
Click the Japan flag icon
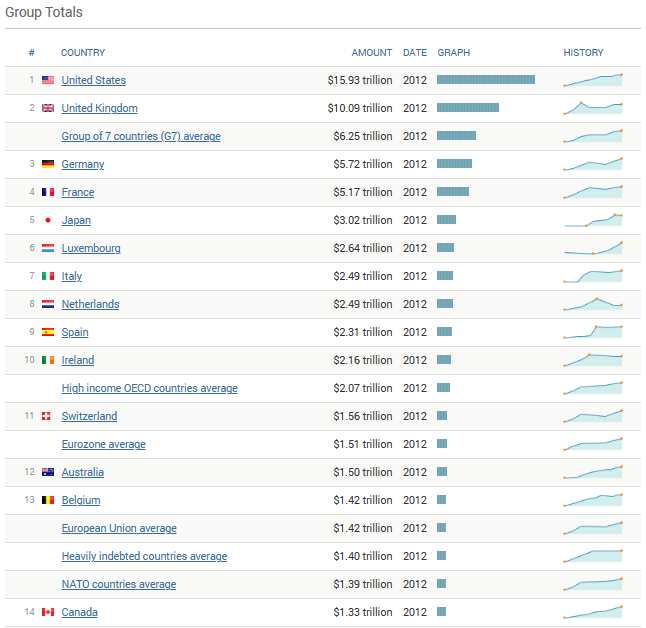(x=48, y=220)
